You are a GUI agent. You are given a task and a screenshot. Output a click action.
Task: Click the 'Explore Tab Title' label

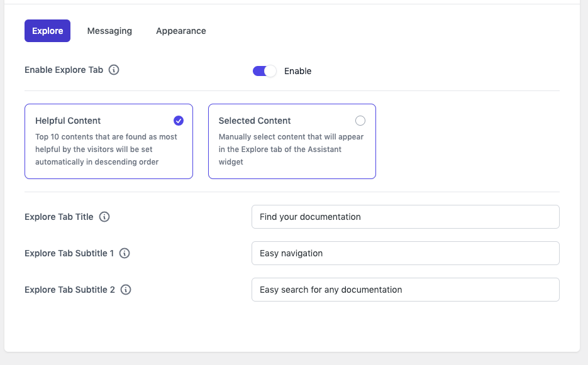(59, 217)
